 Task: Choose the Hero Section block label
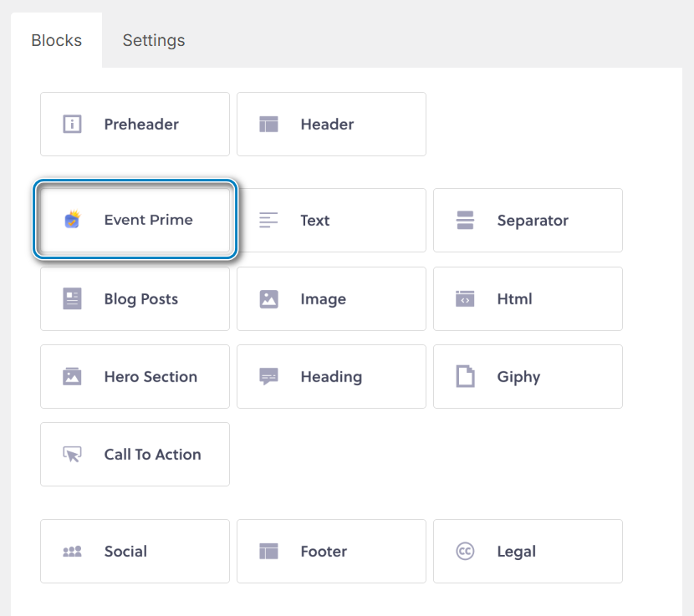(x=151, y=377)
